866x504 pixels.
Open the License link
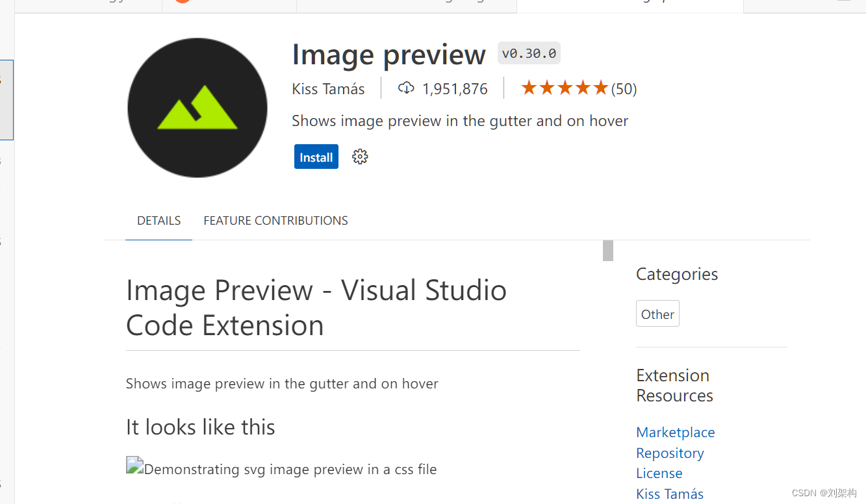pyautogui.click(x=659, y=473)
